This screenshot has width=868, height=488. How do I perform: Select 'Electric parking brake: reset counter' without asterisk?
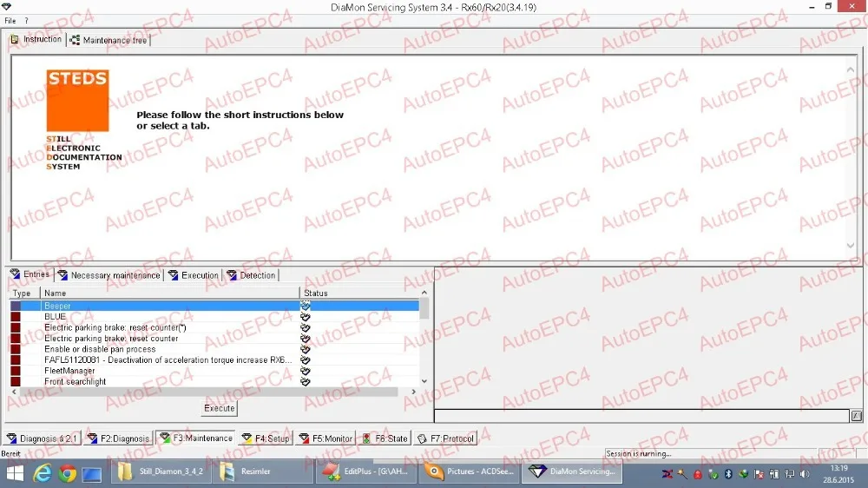click(x=214, y=338)
